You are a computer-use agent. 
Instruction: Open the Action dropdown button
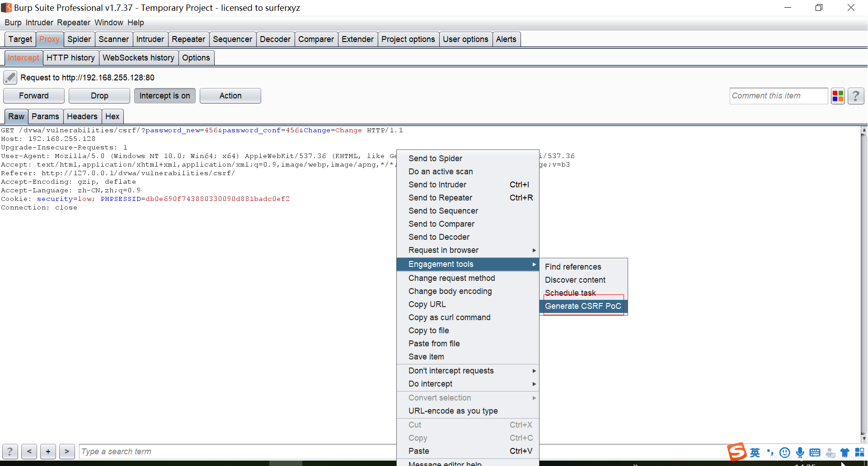pos(230,96)
